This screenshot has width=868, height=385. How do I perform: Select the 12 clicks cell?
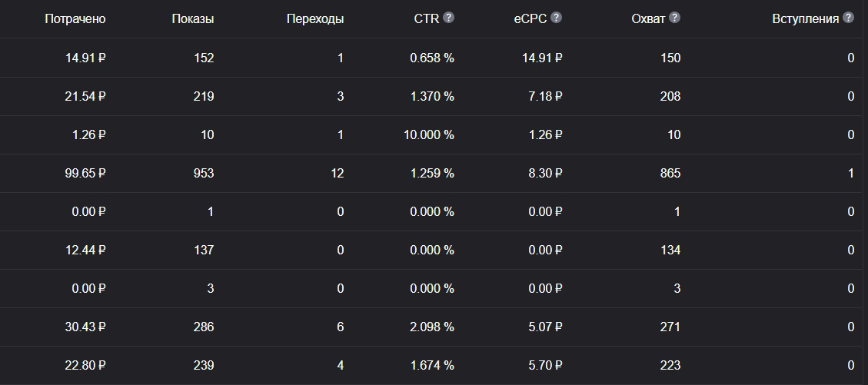click(x=337, y=173)
